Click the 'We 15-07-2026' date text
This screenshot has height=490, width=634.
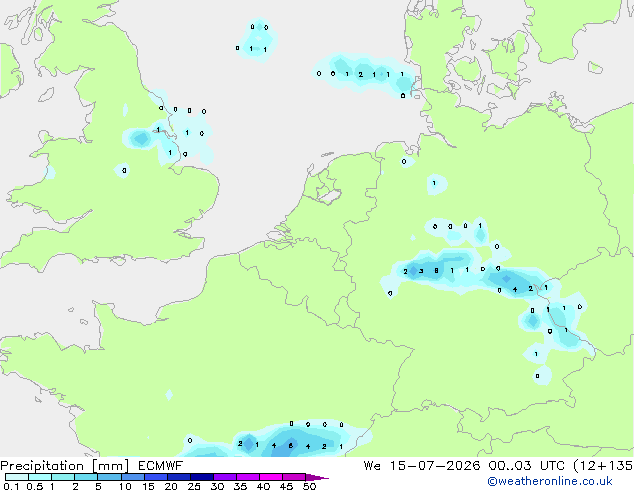(x=422, y=466)
